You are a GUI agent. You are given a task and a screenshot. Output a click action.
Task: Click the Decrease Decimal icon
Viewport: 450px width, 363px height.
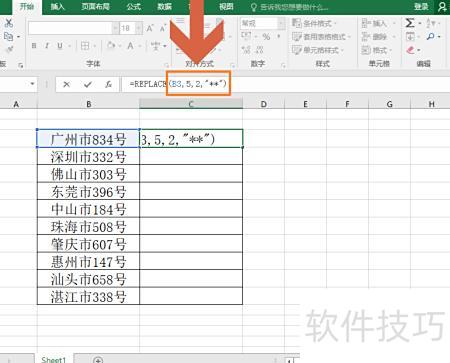[x=259, y=50]
